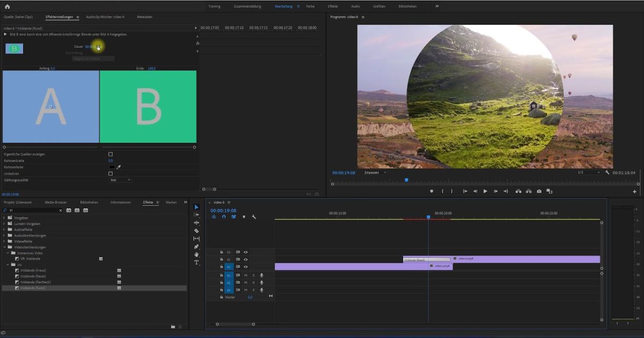Click the Rahmenfarbe color swatch
Viewport: 644px width, 338px height.
112,167
